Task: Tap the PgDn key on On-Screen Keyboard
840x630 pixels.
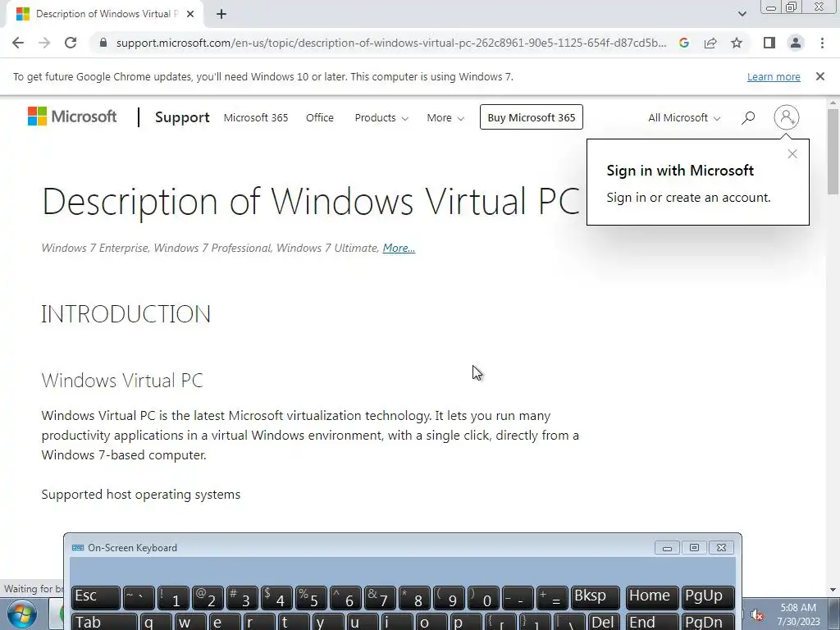Action: coord(708,622)
